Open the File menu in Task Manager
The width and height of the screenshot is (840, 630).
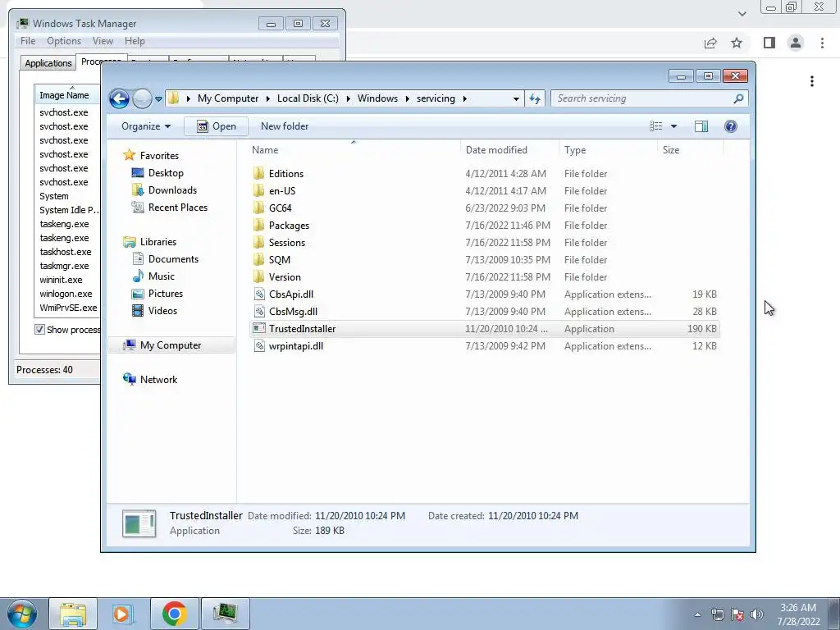click(x=28, y=41)
